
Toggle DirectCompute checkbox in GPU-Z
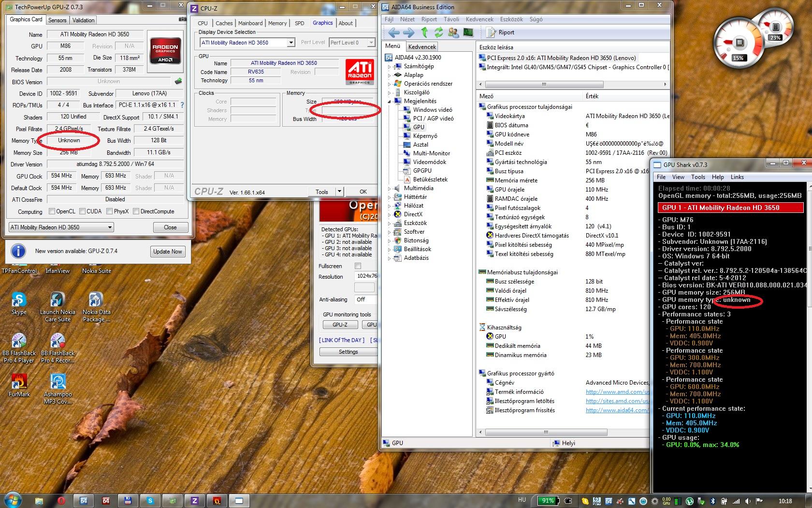(x=136, y=211)
